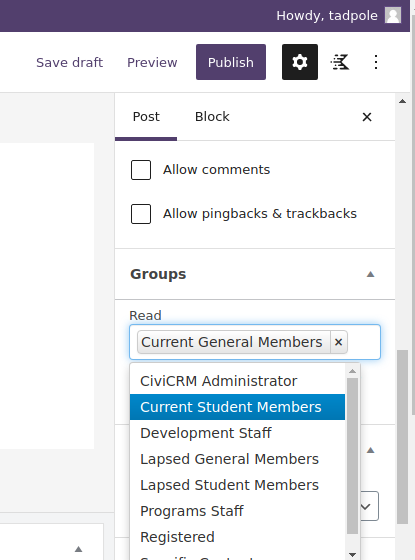Click the user avatar beside Howdy, tadpole
Image resolution: width=415 pixels, height=560 pixels.
pos(393,16)
